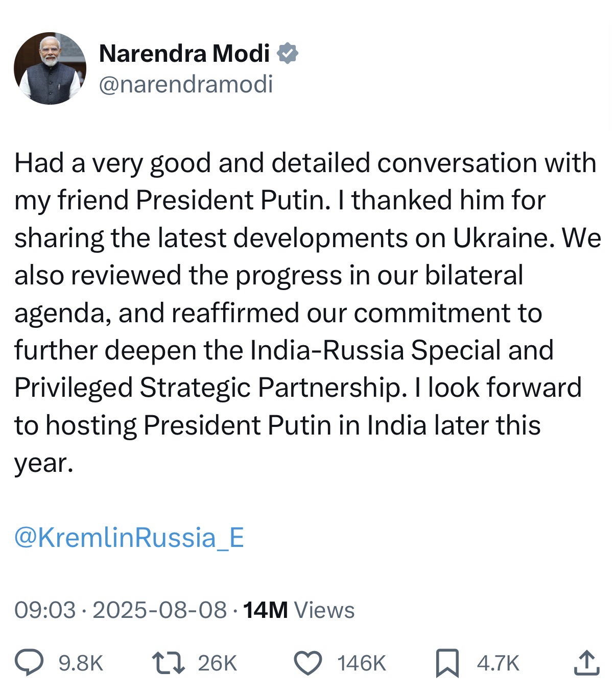Bookmark this tweet using the bookmark icon
Screen dimensions: 616x695
pyautogui.click(x=447, y=663)
